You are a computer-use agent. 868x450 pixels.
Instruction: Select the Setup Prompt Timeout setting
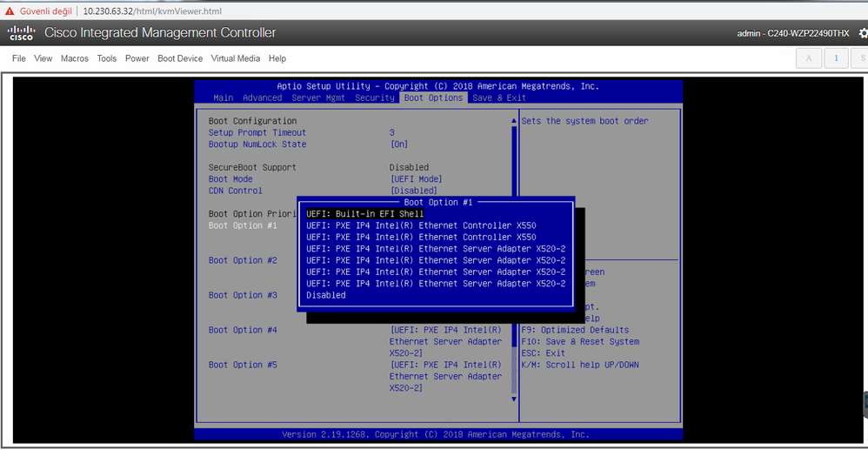point(257,132)
